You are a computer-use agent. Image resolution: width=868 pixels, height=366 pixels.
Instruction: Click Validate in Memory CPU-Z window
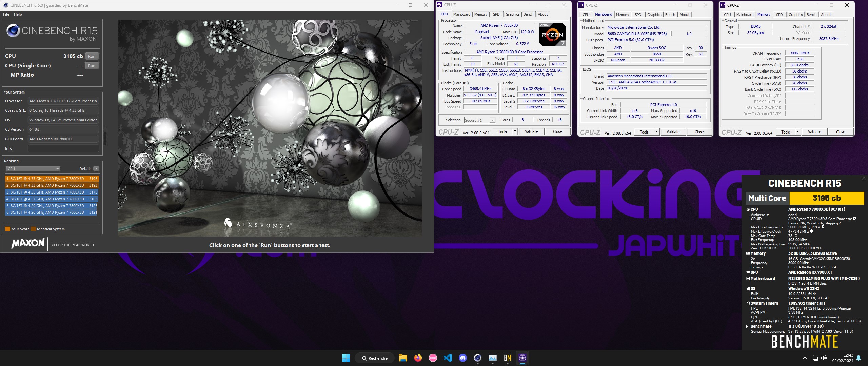tap(814, 132)
